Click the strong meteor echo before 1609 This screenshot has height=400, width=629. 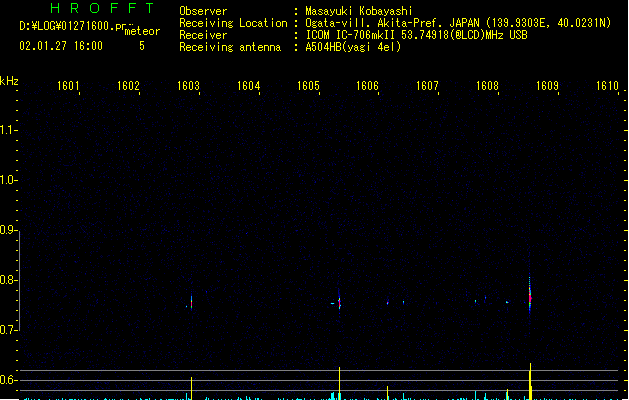[530, 295]
